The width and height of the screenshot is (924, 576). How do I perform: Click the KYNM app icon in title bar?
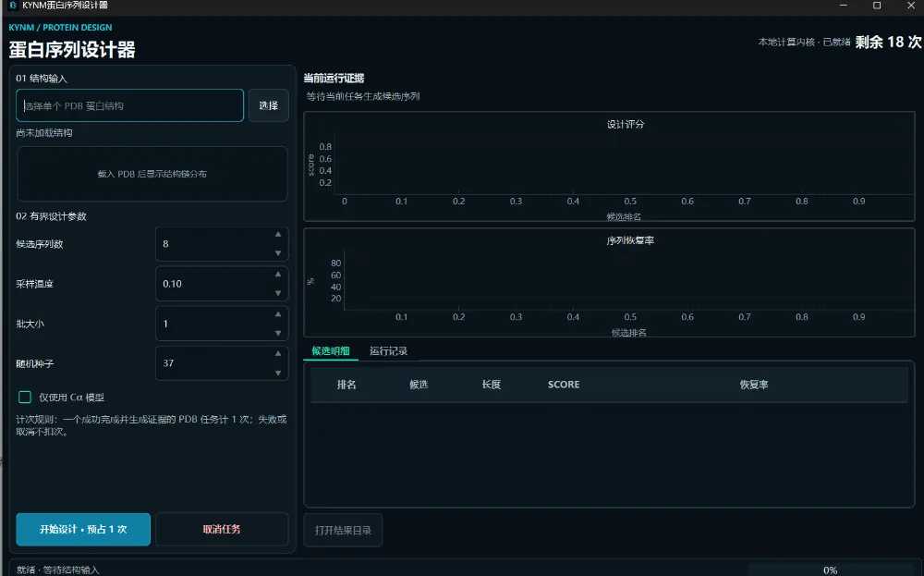pos(13,6)
